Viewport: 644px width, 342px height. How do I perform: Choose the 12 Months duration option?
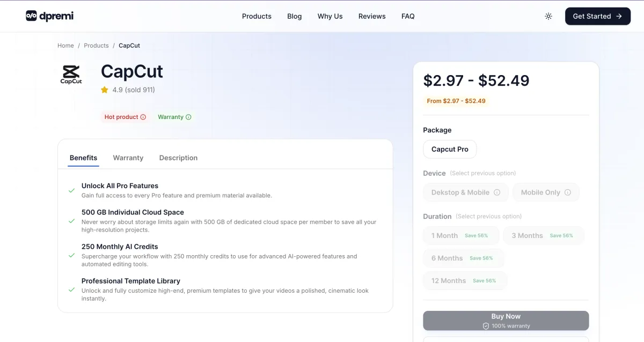click(x=465, y=280)
